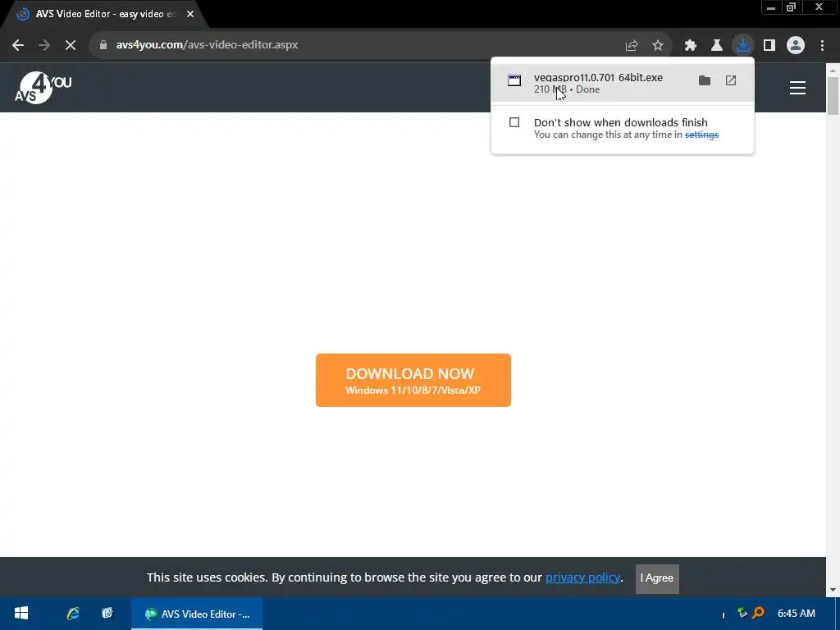Select the AVS Video Editor tab
This screenshot has height=630, width=840.
click(x=104, y=14)
